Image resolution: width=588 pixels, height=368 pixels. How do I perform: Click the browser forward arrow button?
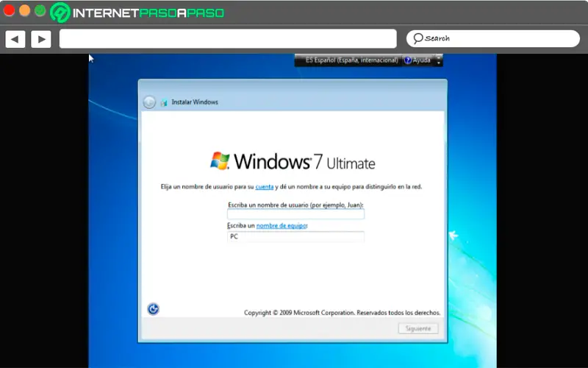point(41,39)
